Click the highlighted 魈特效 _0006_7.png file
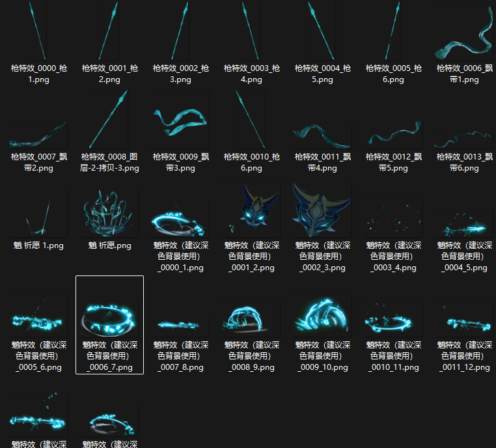The height and width of the screenshot is (448, 496). [109, 316]
